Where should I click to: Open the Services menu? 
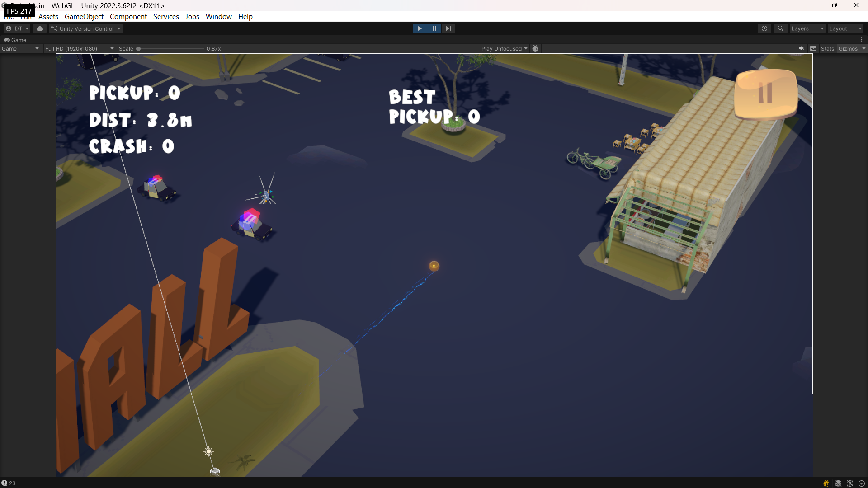(x=166, y=17)
